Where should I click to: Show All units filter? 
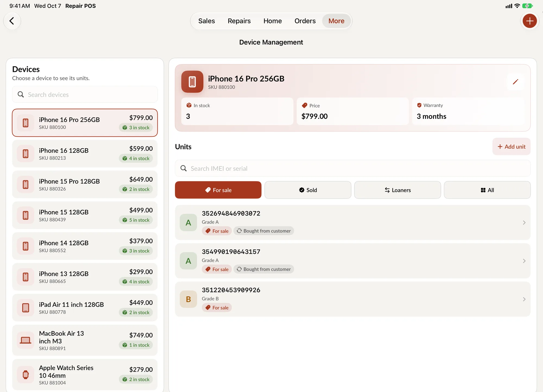coord(487,190)
